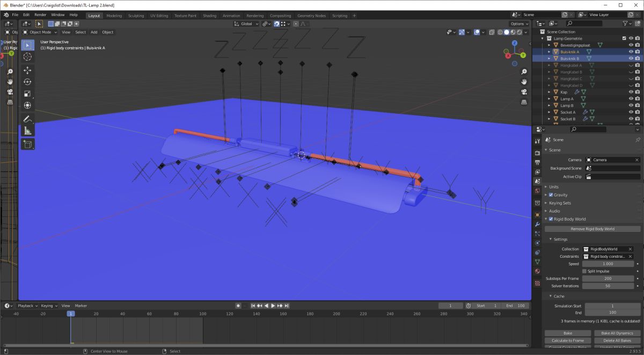Click Remove Rigid Body World button
This screenshot has height=355, width=644.
pyautogui.click(x=592, y=229)
